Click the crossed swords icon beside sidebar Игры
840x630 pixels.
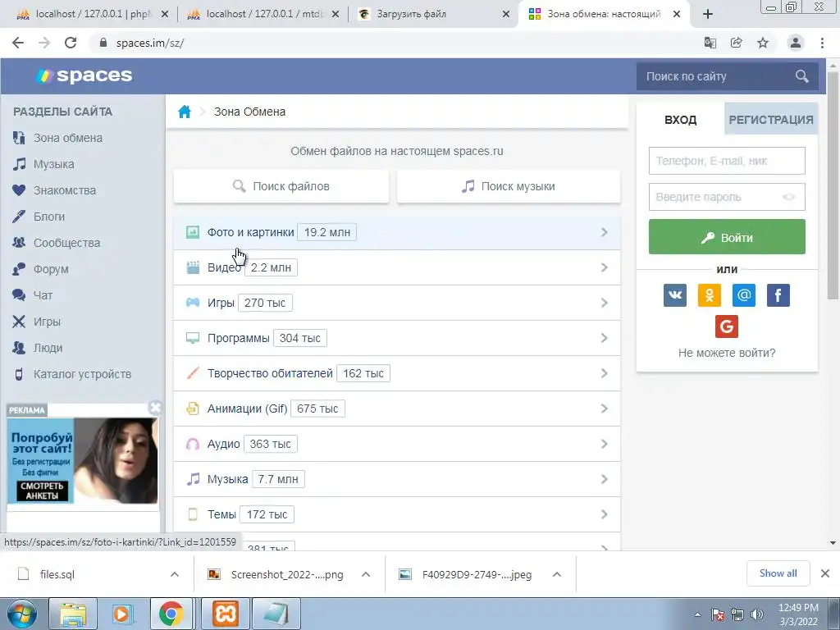(19, 322)
